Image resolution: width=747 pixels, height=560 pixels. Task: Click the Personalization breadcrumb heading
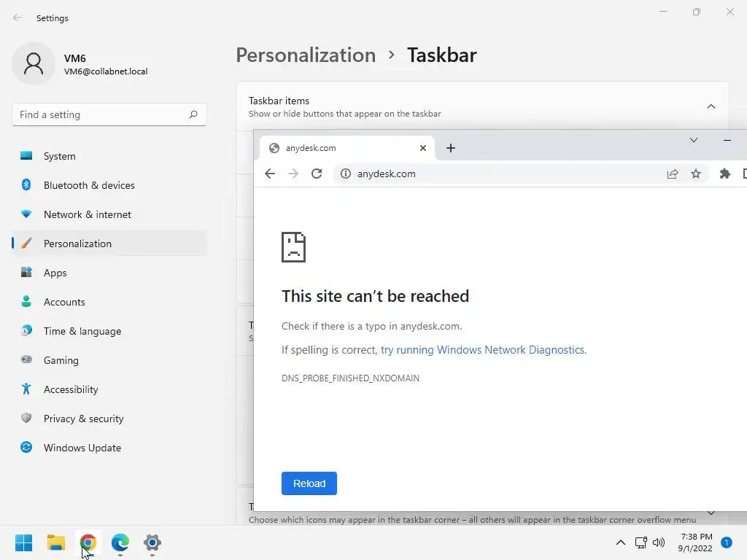coord(306,55)
